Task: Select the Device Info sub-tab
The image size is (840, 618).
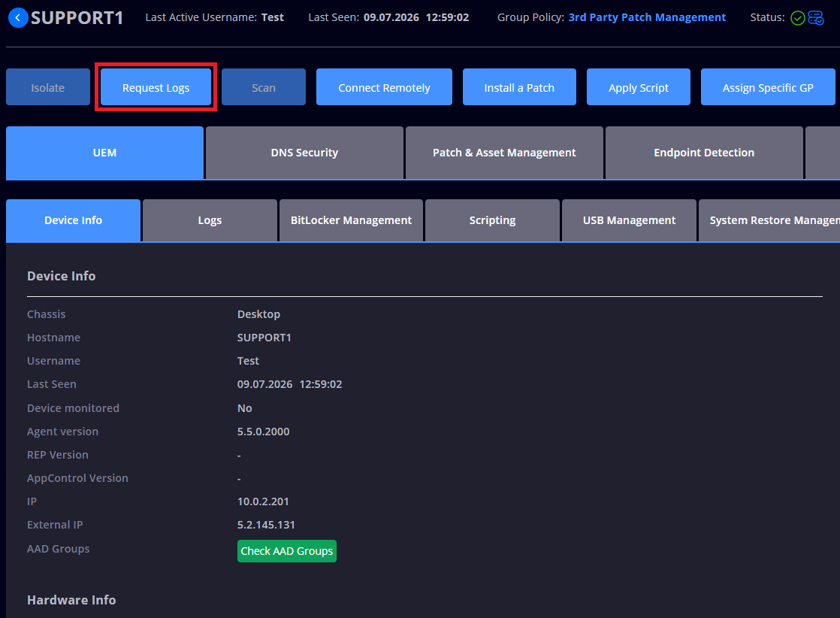Action: pos(74,220)
